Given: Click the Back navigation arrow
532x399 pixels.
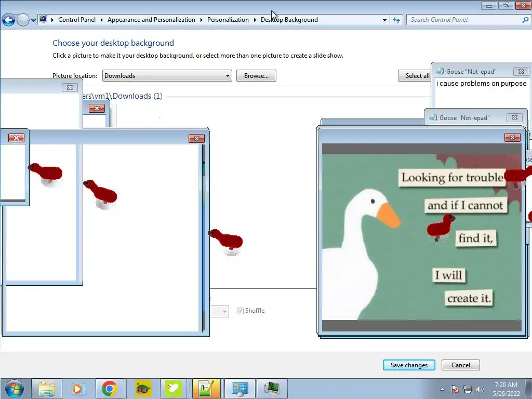Looking at the screenshot, I should tap(8, 20).
